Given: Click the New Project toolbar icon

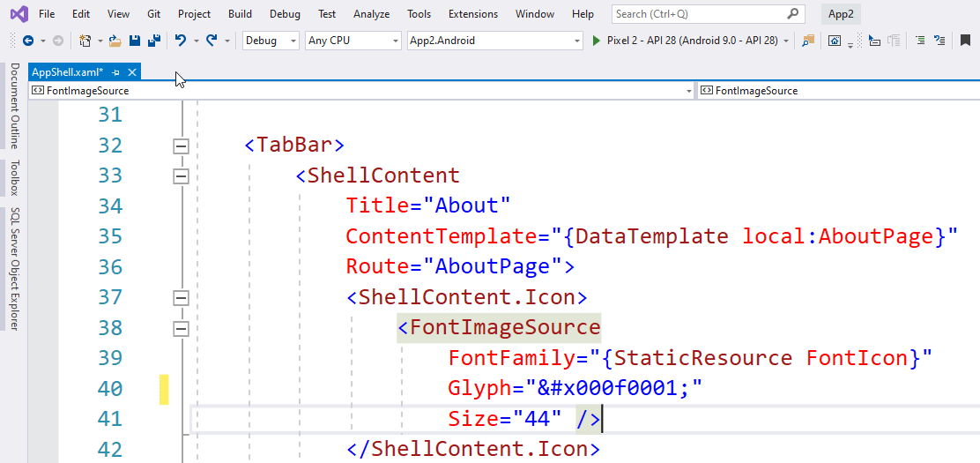Looking at the screenshot, I should coord(85,41).
